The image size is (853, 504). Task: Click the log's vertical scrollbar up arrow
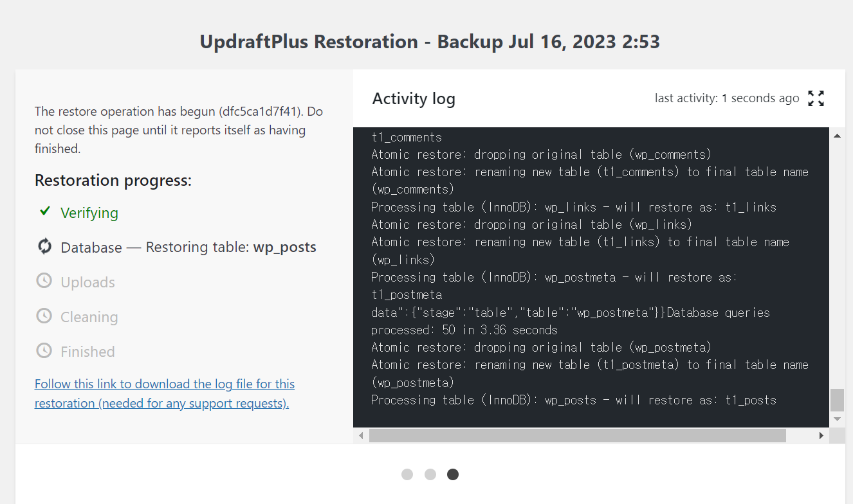point(837,136)
